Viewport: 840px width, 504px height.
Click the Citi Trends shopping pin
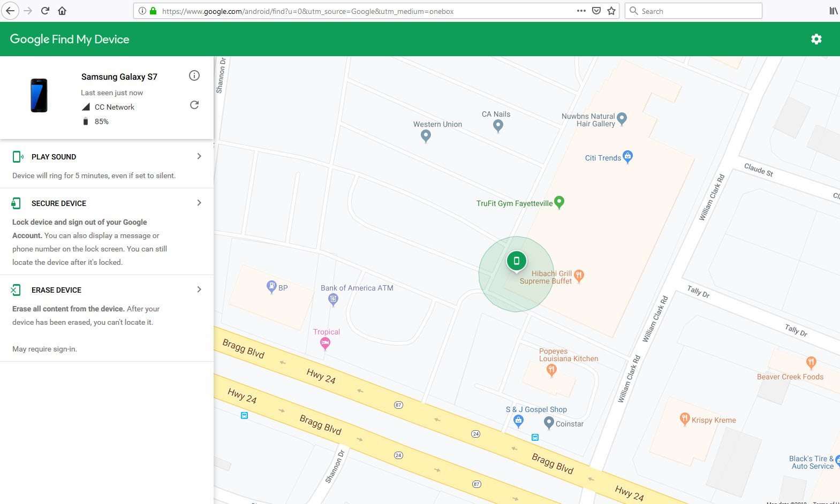[x=627, y=156]
